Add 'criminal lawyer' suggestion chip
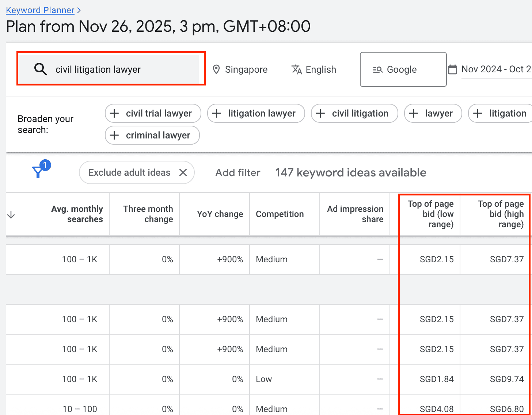Image resolution: width=532 pixels, height=415 pixels. [x=152, y=136]
